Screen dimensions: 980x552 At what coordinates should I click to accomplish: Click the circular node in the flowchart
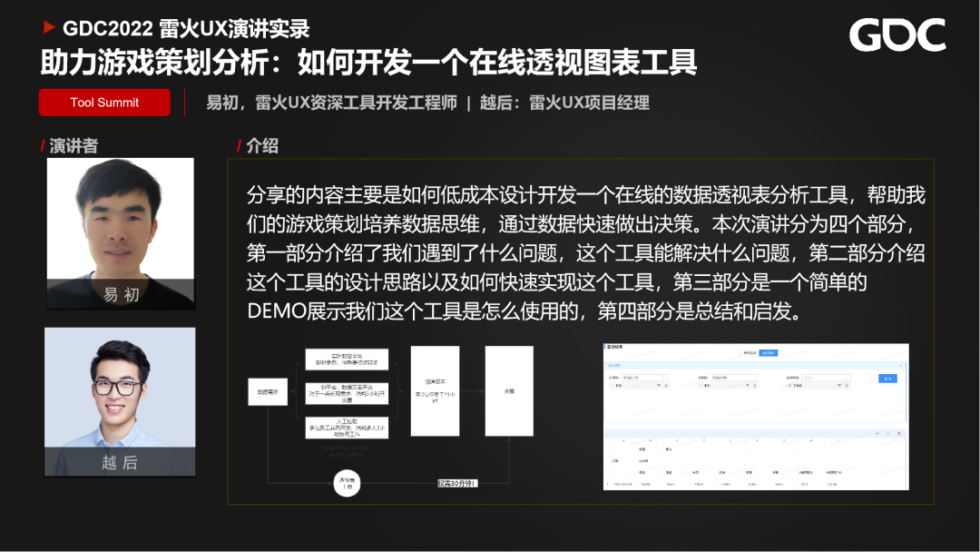[x=347, y=483]
